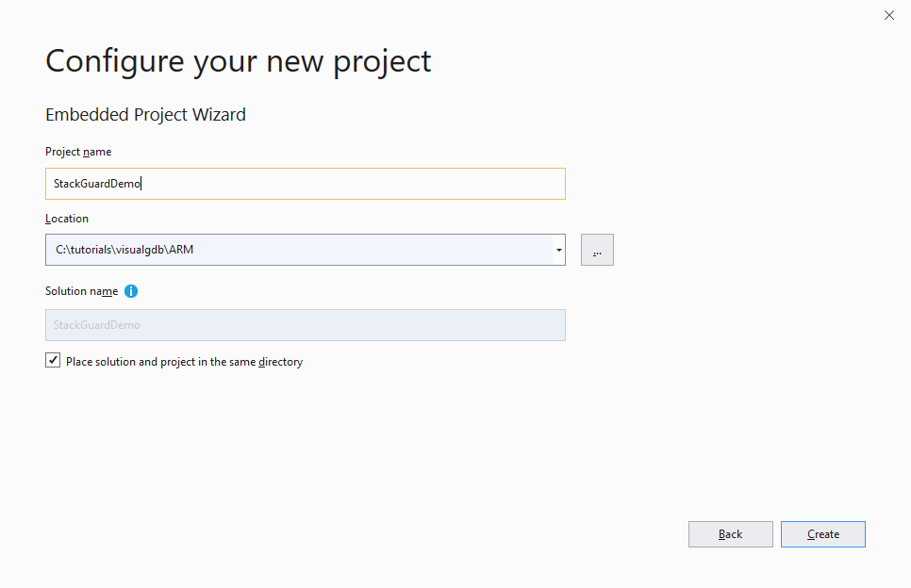Go Back to the previous wizard page
Screen dimensions: 911x588
click(x=730, y=534)
